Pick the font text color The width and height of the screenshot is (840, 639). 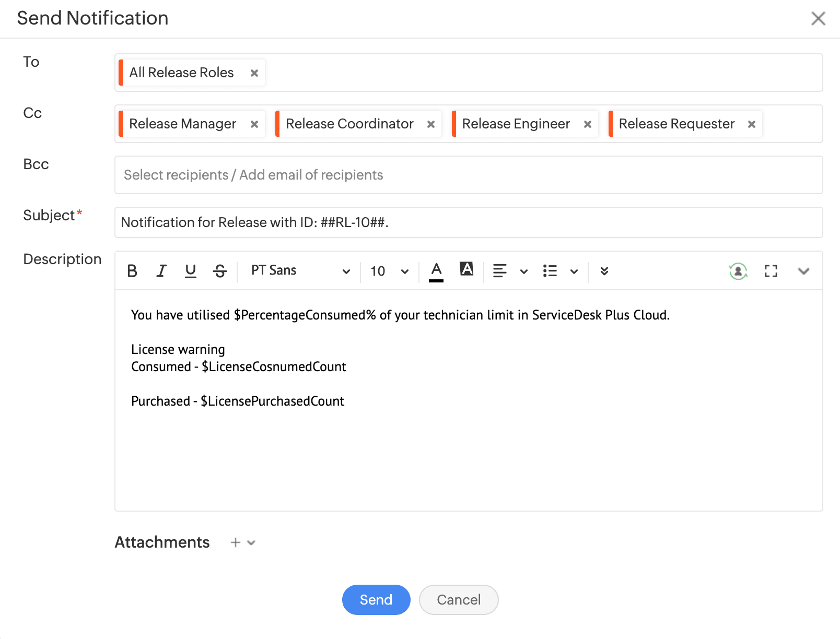coord(436,271)
